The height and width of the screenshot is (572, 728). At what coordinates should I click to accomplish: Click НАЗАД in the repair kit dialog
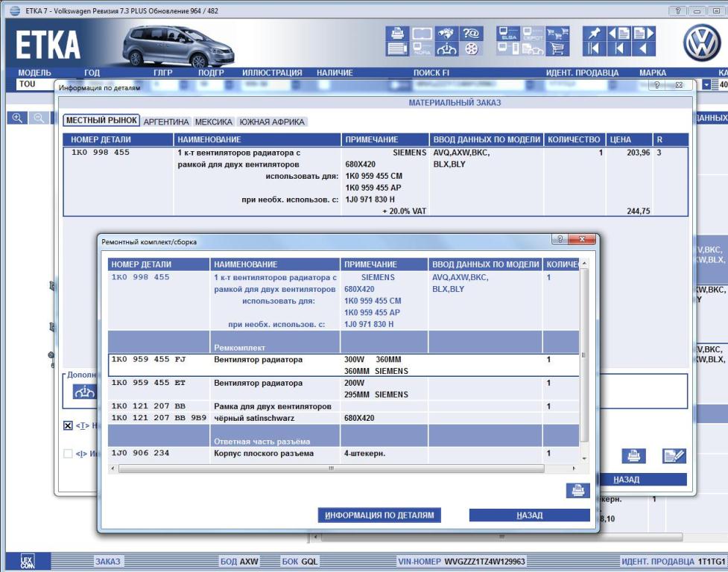click(x=529, y=515)
